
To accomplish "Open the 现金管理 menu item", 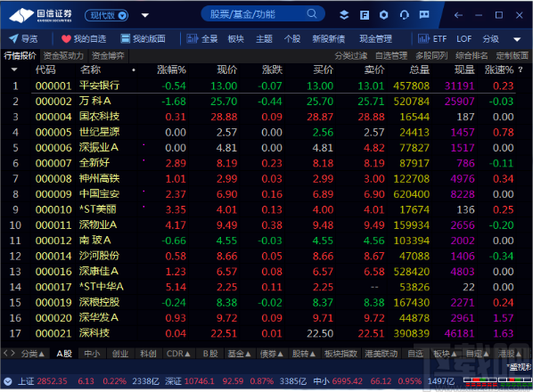I will pyautogui.click(x=375, y=39).
